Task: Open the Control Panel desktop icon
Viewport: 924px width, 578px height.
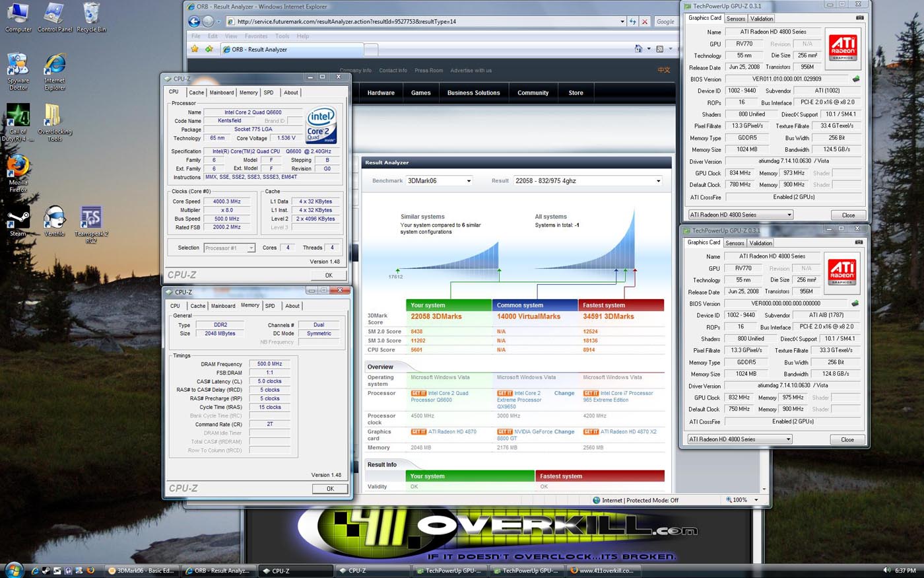Action: click(55, 17)
